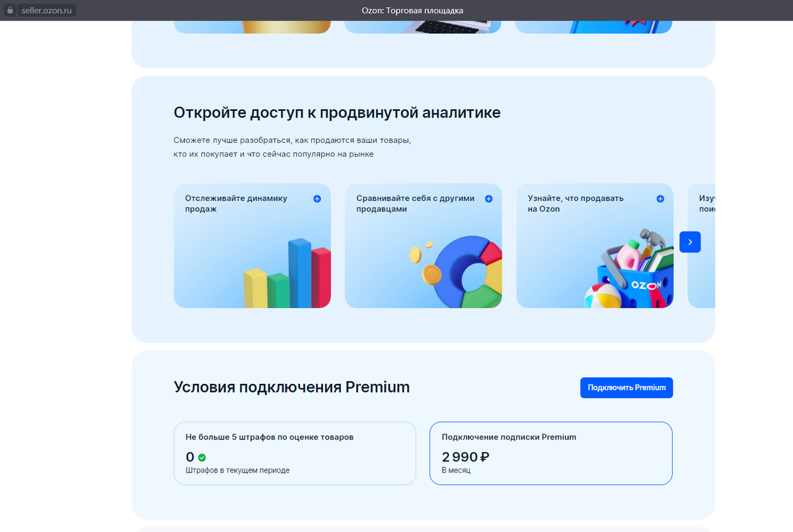793x532 pixels.
Task: Click the green checkmark next to 0 штрафов
Action: click(x=202, y=457)
